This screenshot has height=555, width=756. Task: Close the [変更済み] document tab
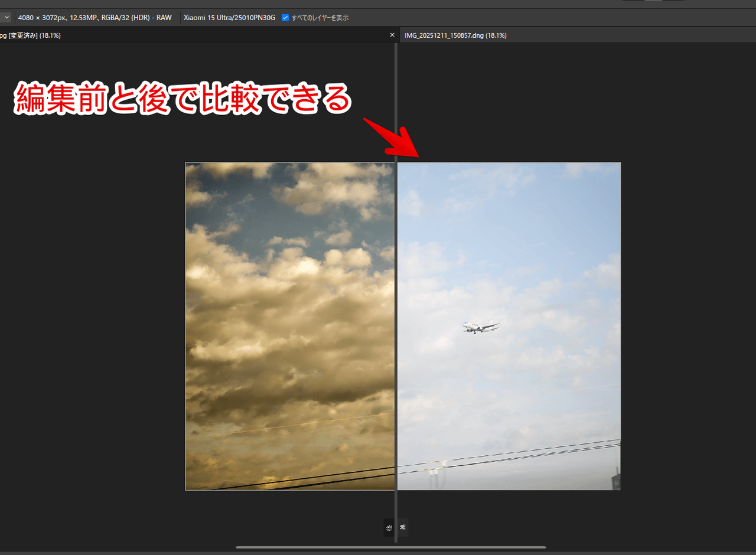pos(392,35)
